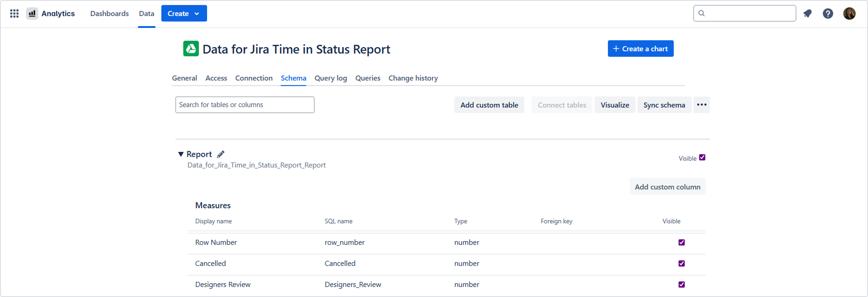
Task: Open notifications bell icon
Action: tap(808, 14)
